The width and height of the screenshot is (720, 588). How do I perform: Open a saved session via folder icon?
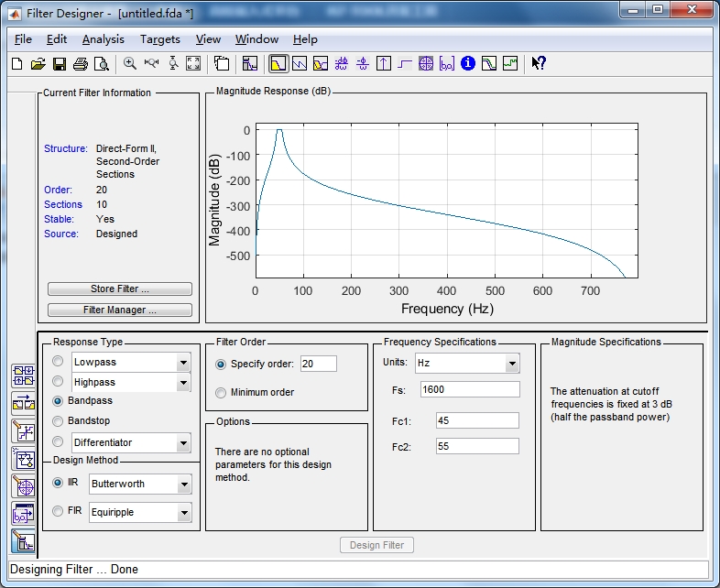(x=38, y=64)
